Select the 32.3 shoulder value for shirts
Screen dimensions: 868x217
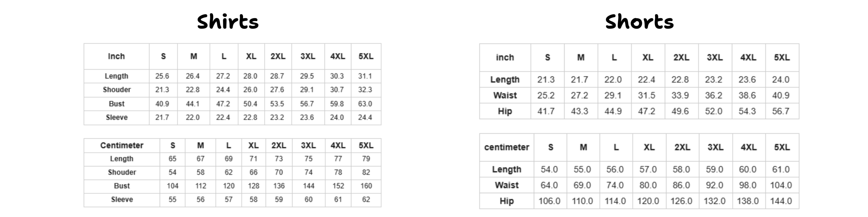click(365, 90)
